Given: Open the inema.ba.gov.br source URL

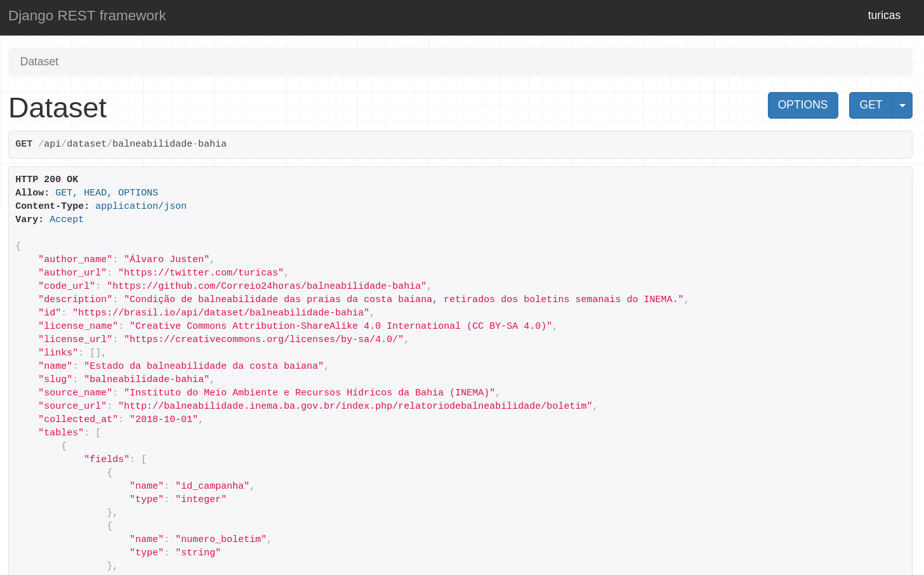Looking at the screenshot, I should [355, 406].
